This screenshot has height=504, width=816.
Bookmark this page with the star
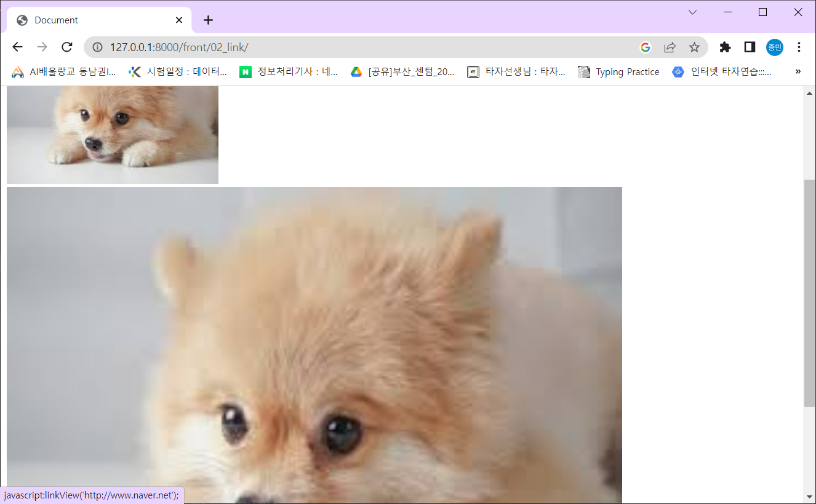(694, 47)
